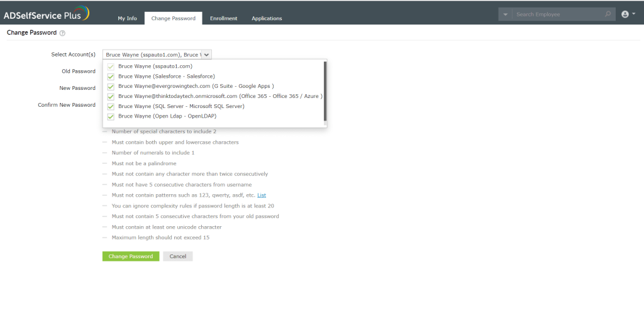Toggle the Salesforce account checkbox
The image size is (644, 311).
point(111,76)
